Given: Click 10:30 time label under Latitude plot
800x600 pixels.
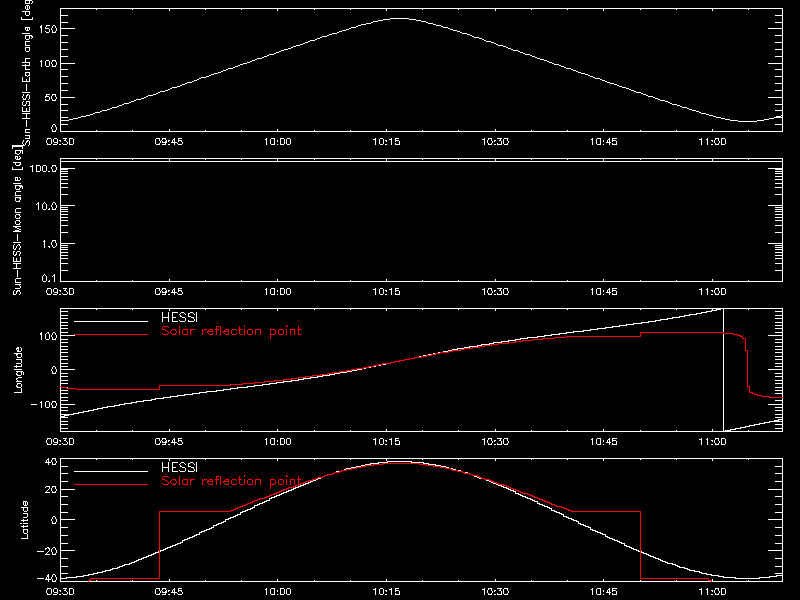Looking at the screenshot, I should (x=495, y=591).
